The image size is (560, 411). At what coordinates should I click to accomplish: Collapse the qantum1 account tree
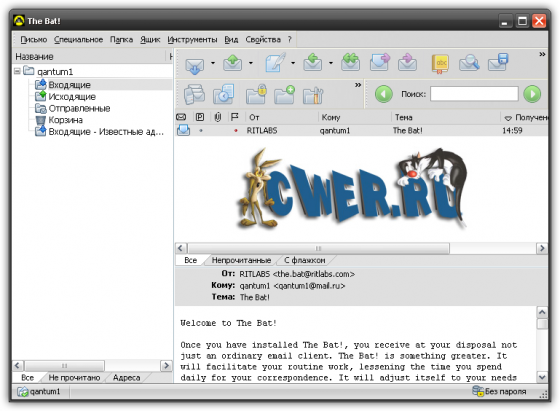18,71
